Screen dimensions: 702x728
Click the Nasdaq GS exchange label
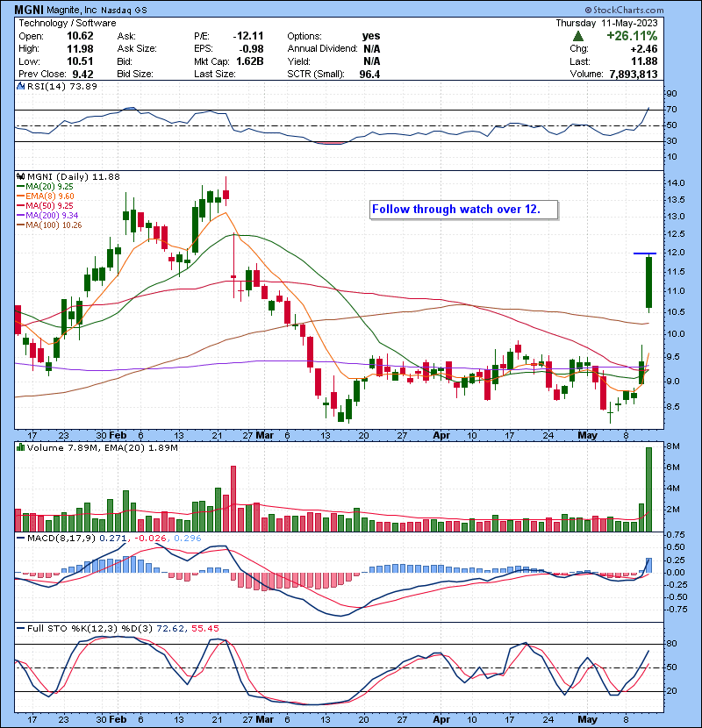[x=124, y=10]
